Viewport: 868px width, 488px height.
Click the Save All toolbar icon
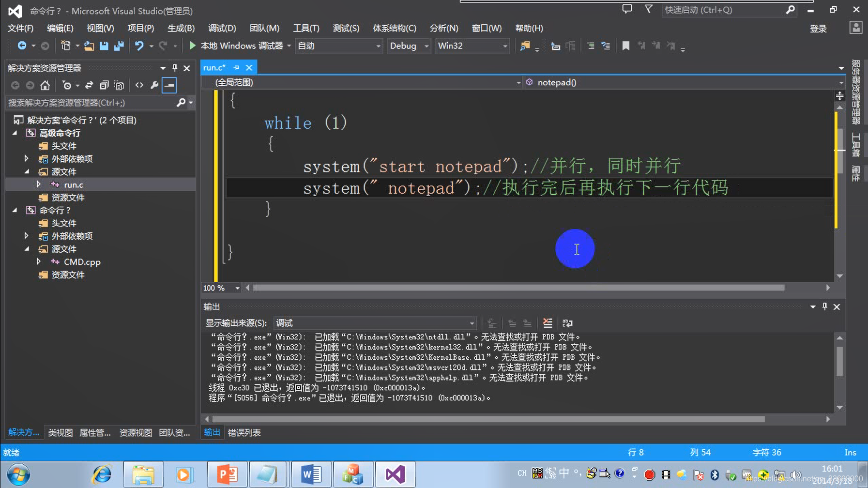(119, 46)
